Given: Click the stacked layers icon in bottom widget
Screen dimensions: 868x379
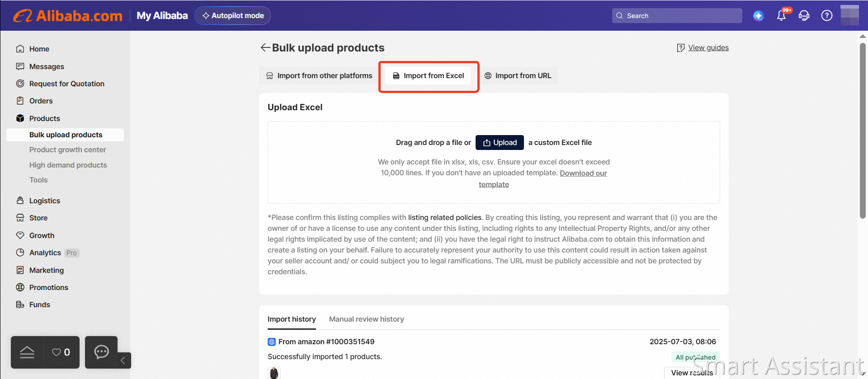Looking at the screenshot, I should tap(27, 352).
